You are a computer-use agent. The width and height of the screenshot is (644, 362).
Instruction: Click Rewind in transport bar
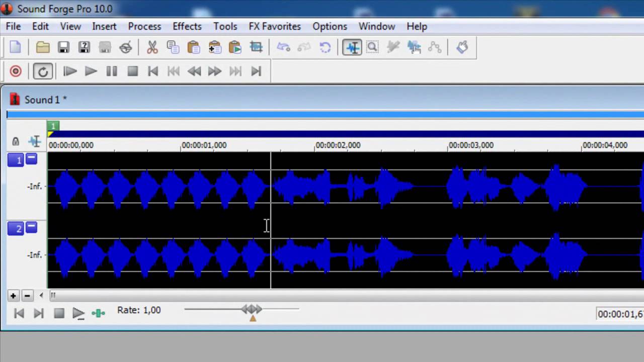194,71
